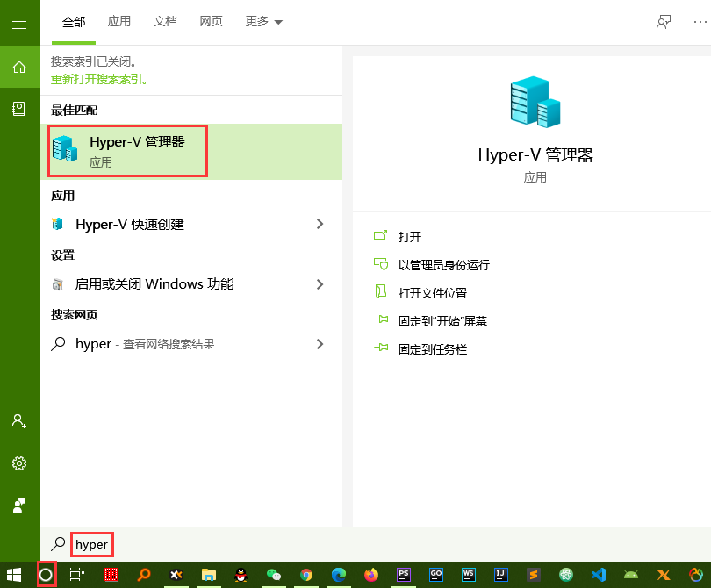
Task: Select 以管理员身份运行 option
Action: point(443,265)
